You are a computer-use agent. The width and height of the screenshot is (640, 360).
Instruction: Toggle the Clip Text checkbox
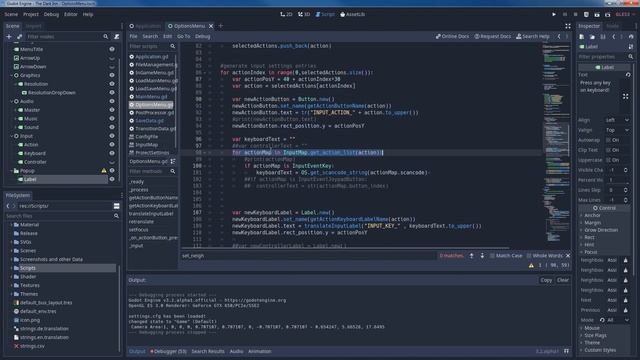[x=613, y=150]
